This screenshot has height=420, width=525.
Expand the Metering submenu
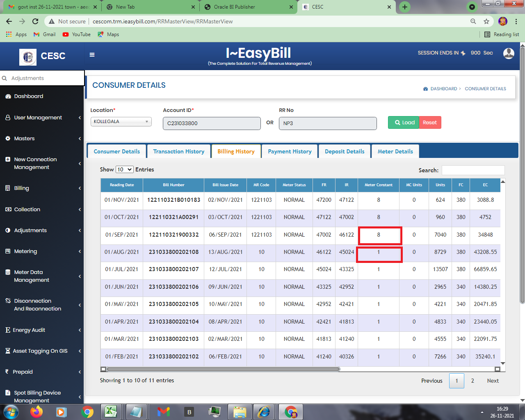(x=80, y=251)
